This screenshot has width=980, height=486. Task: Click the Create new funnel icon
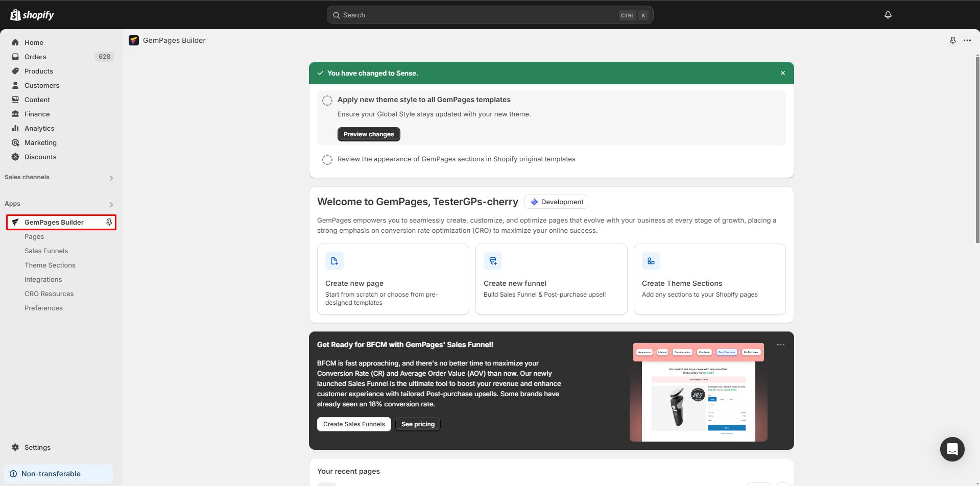(x=493, y=261)
